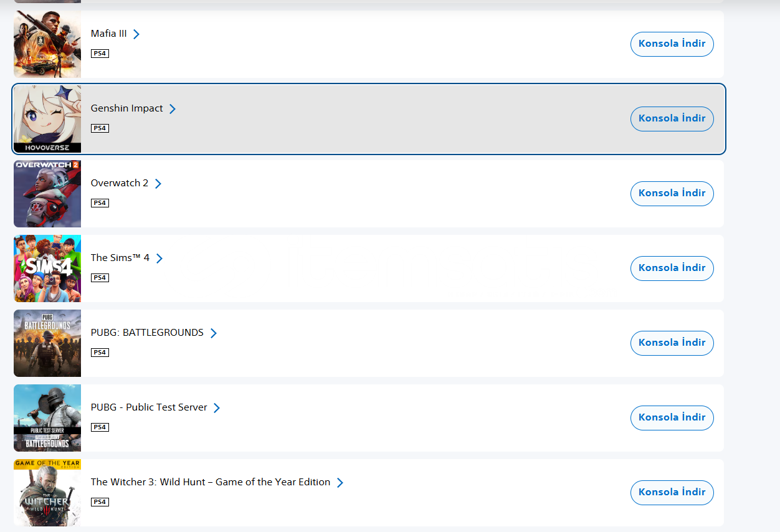
Task: Click Konsola İndir for PUBG: BATTLEGROUNDS
Action: point(672,343)
